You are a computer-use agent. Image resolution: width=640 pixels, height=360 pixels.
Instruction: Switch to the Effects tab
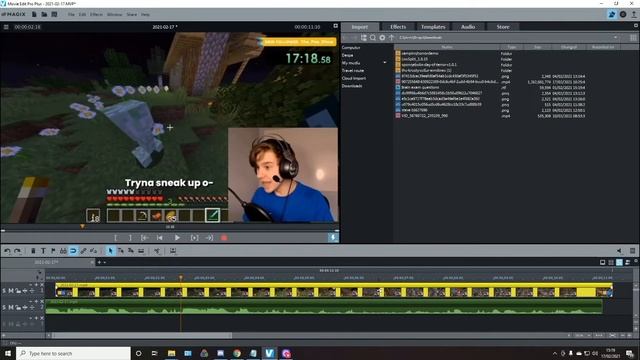coord(398,27)
